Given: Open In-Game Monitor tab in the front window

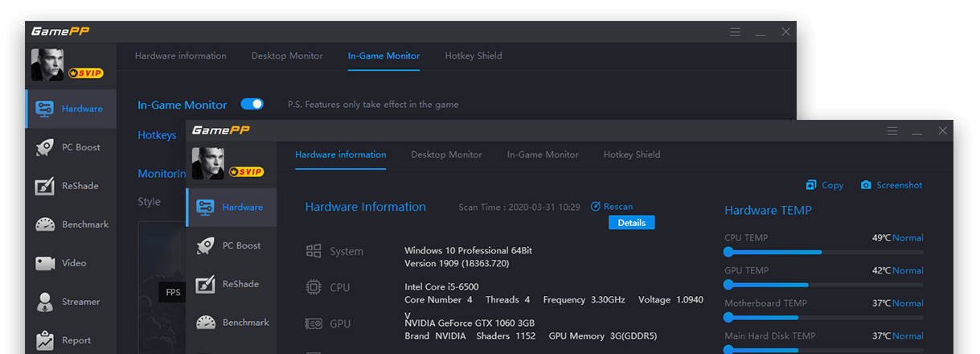Looking at the screenshot, I should click(543, 154).
